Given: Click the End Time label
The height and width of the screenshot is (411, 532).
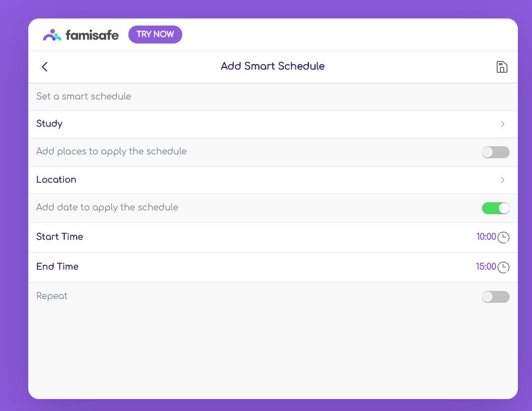Looking at the screenshot, I should pos(58,267).
